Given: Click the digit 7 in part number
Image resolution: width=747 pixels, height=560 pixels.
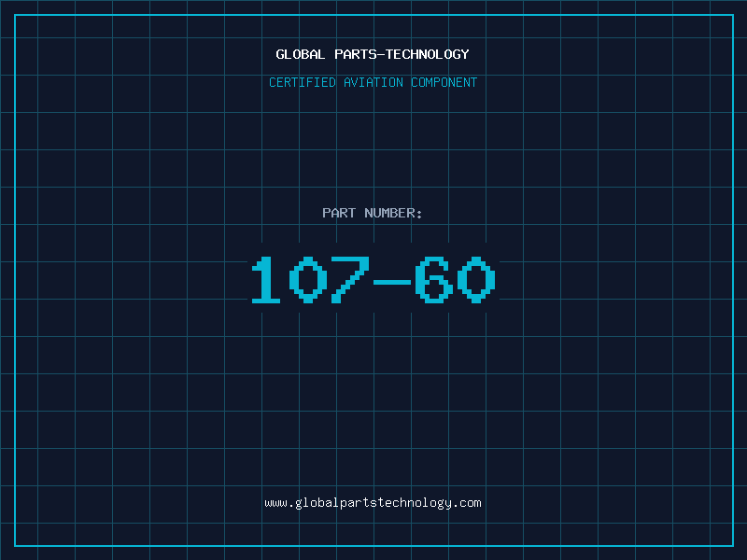Looking at the screenshot, I should click(x=349, y=280).
